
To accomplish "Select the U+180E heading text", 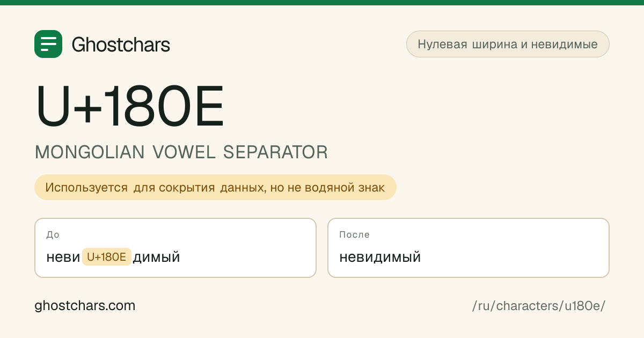I will (129, 106).
